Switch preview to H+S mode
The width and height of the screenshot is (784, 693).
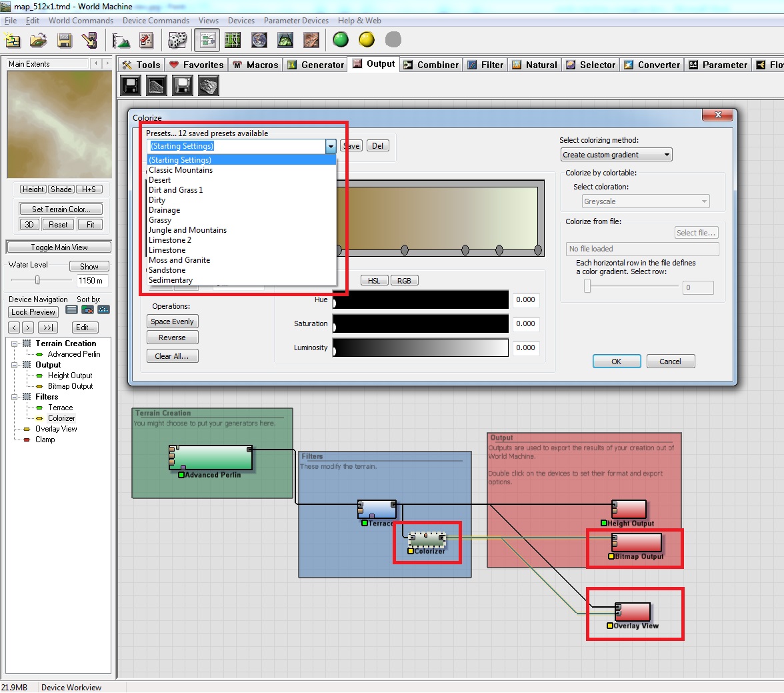(x=89, y=189)
